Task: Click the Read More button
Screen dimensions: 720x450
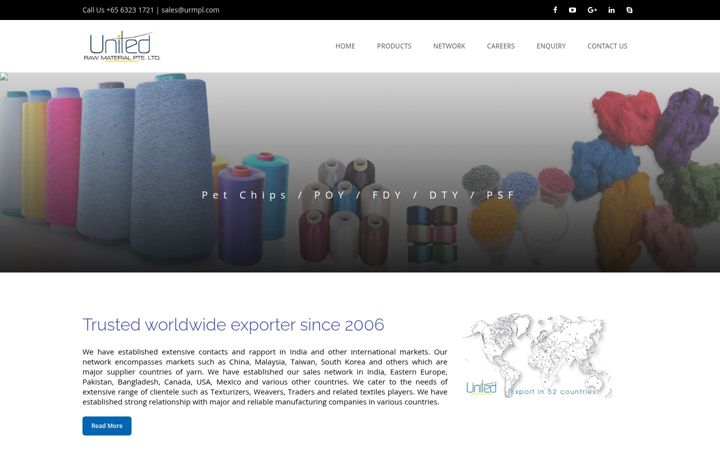Action: [x=107, y=426]
